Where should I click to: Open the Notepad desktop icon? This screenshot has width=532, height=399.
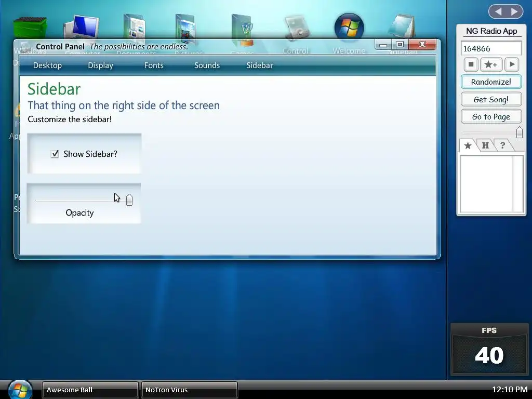[402, 26]
